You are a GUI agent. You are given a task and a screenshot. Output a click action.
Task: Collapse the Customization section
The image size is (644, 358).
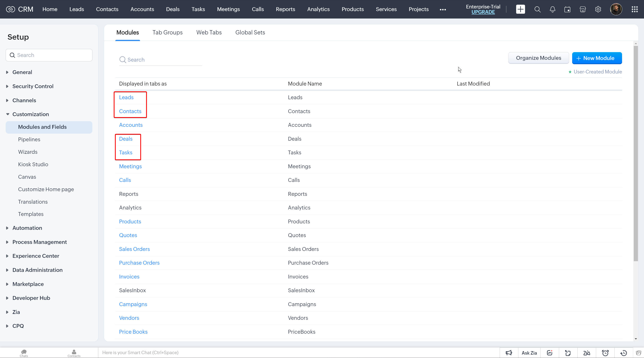[31, 114]
